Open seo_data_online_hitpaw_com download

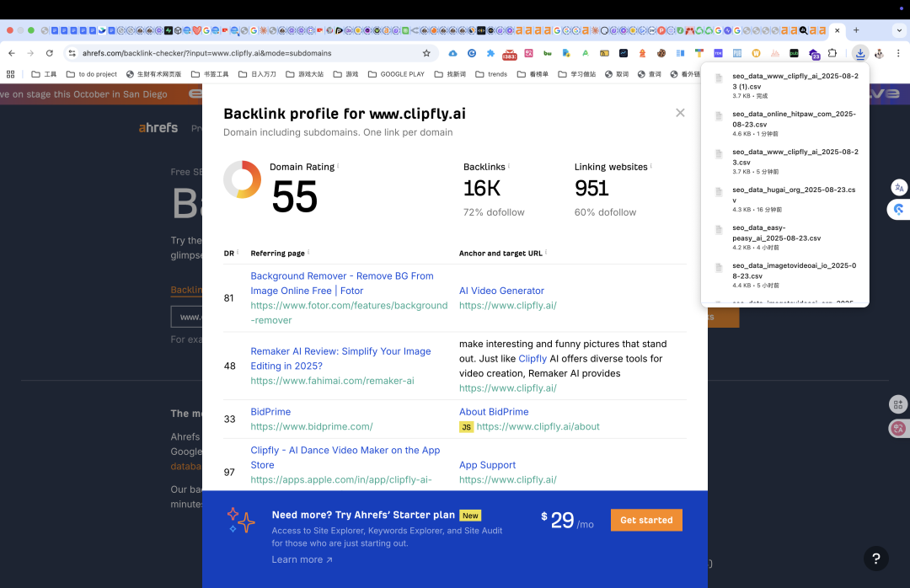(x=785, y=123)
